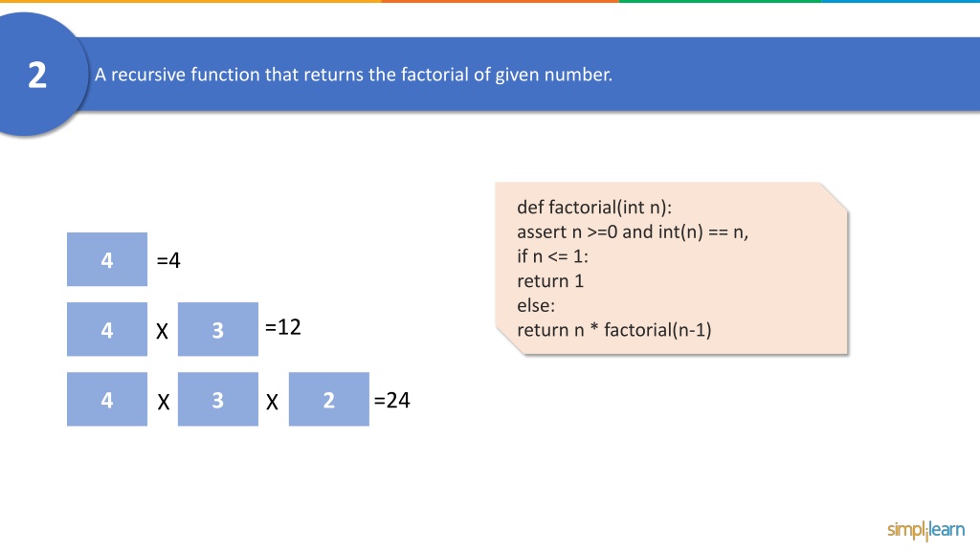Click the 'return n * factorial(n-1)' line
Image resolution: width=980 pixels, height=551 pixels.
pos(613,330)
